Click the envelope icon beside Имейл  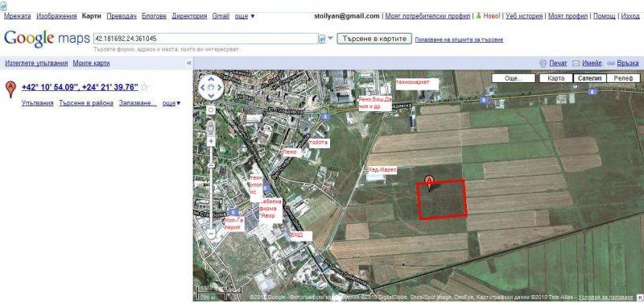click(576, 64)
